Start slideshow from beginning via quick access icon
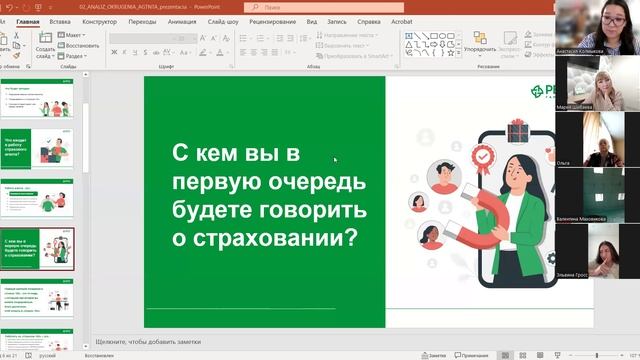 (x=38, y=7)
